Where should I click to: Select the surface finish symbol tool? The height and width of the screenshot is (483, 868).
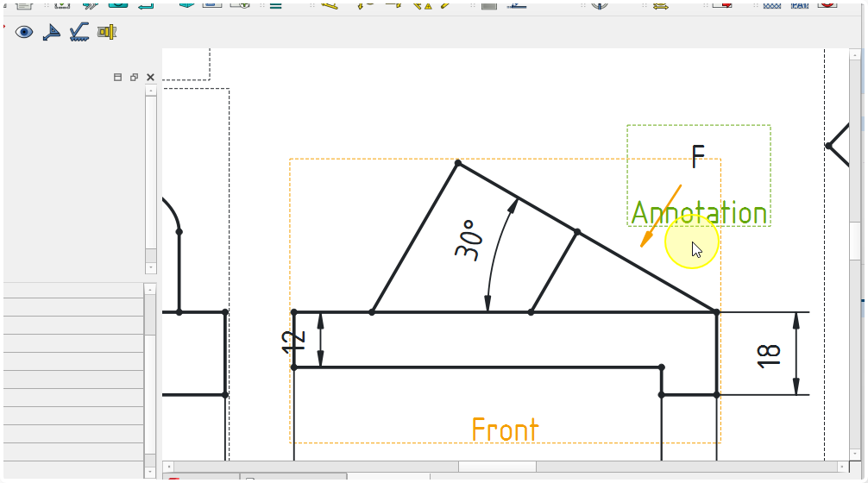pyautogui.click(x=79, y=33)
